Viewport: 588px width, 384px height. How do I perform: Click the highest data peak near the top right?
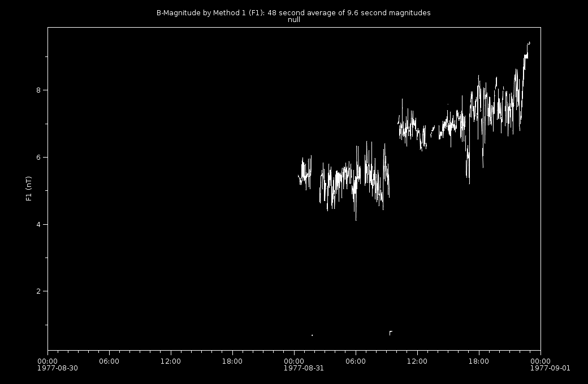(529, 43)
